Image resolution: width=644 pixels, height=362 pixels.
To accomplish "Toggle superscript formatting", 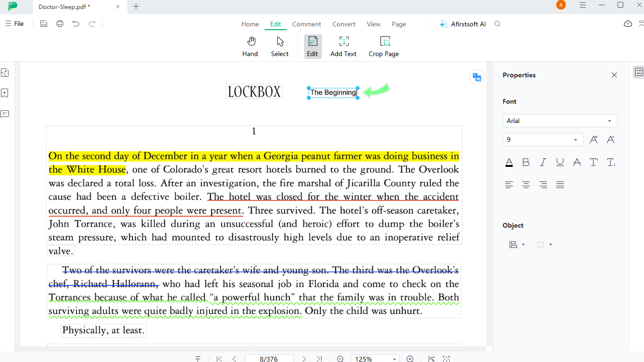I will 594,162.
